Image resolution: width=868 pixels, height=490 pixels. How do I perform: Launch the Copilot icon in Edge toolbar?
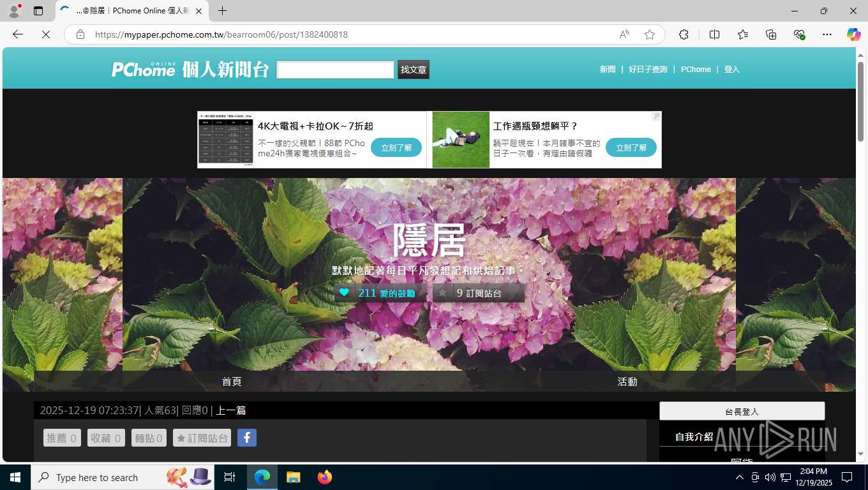853,34
